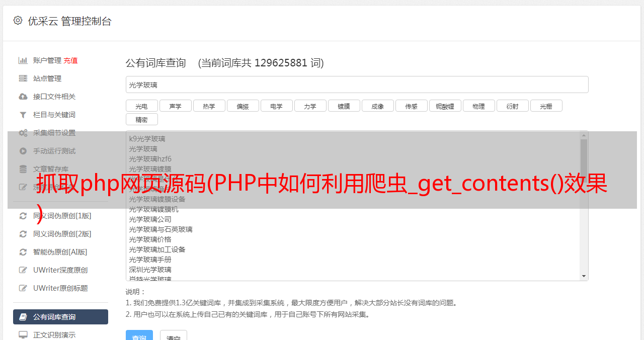The height and width of the screenshot is (340, 644).
Task: Click the keyword search field containing 光学玻璃
Action: 357,84
